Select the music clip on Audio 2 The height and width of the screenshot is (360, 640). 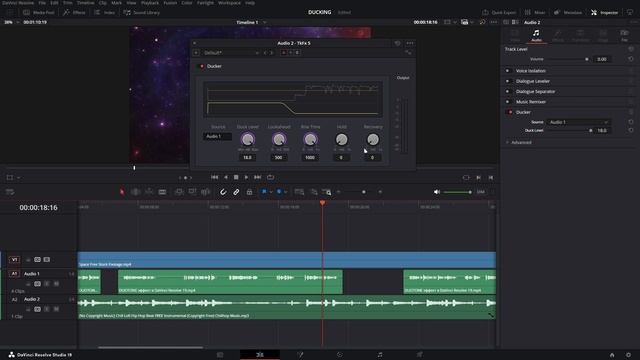(x=287, y=307)
